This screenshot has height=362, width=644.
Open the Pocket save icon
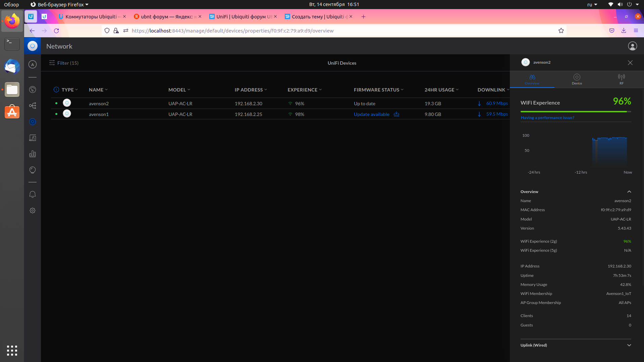pos(612,31)
